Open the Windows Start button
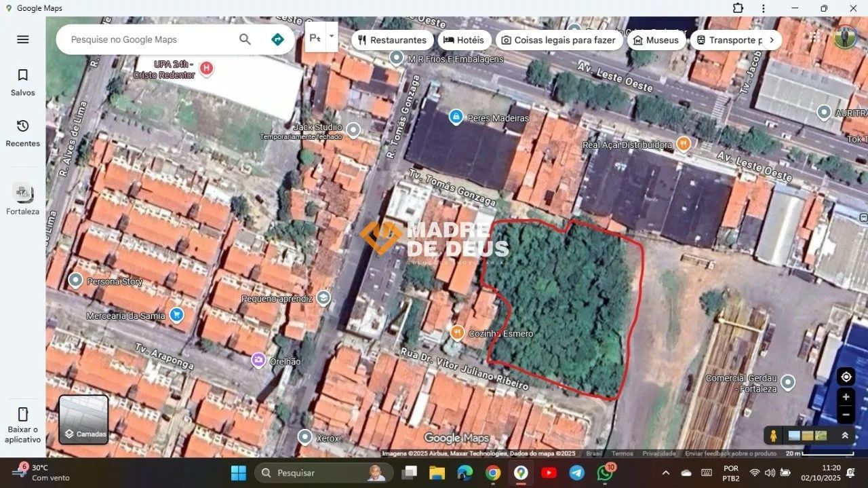Screen dimensions: 868x488 pos(239,472)
